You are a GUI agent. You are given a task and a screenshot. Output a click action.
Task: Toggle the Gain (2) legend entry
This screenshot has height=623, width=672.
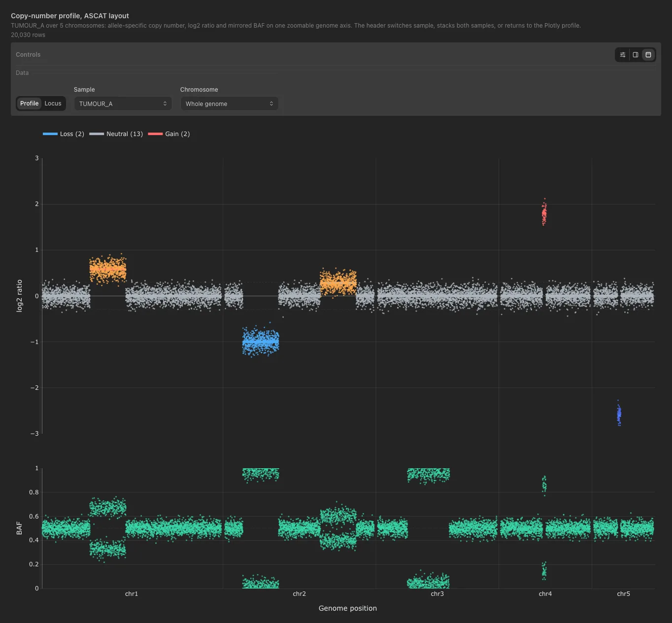169,134
